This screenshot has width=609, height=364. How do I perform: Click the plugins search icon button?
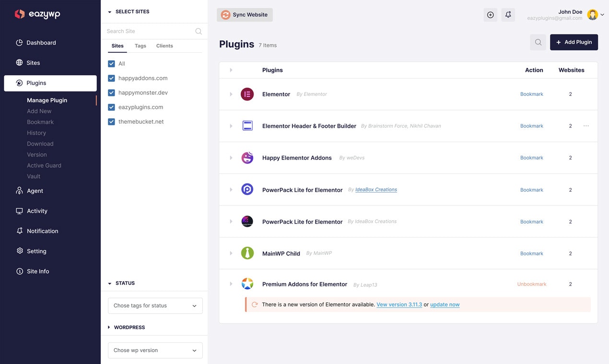pos(538,42)
